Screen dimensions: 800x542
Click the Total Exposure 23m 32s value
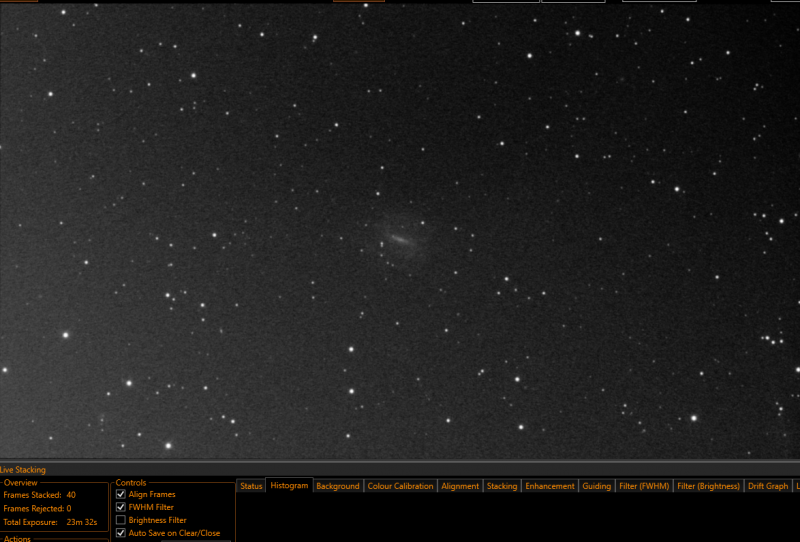pos(82,522)
